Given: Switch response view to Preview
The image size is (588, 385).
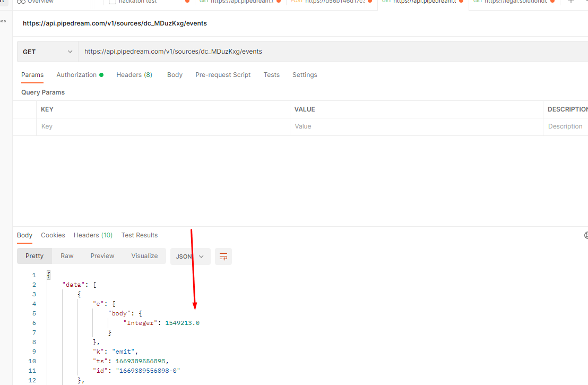Looking at the screenshot, I should (x=102, y=256).
